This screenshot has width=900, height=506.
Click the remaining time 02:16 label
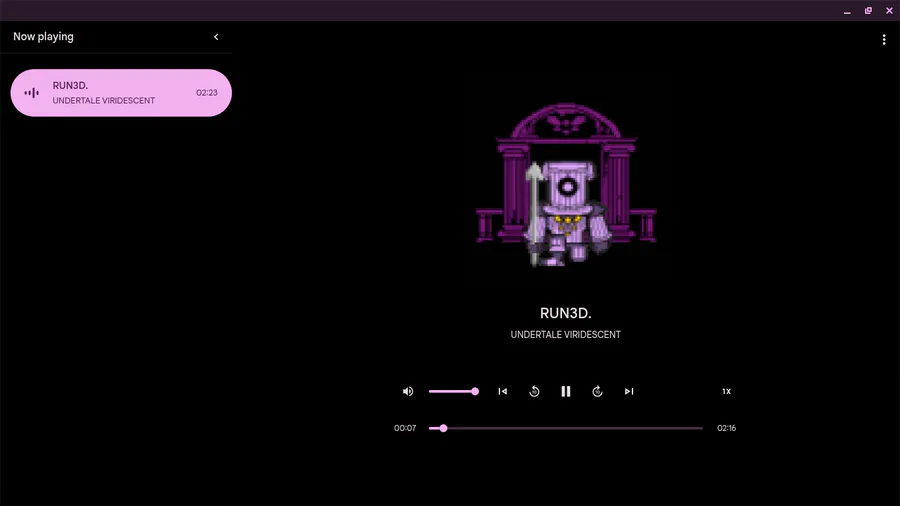pos(726,428)
